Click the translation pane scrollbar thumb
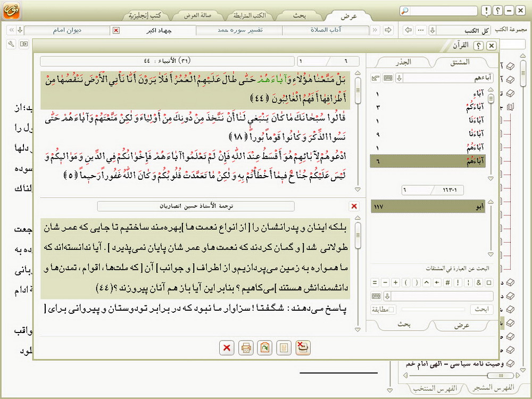This screenshot has height=399, width=532. 358,235
